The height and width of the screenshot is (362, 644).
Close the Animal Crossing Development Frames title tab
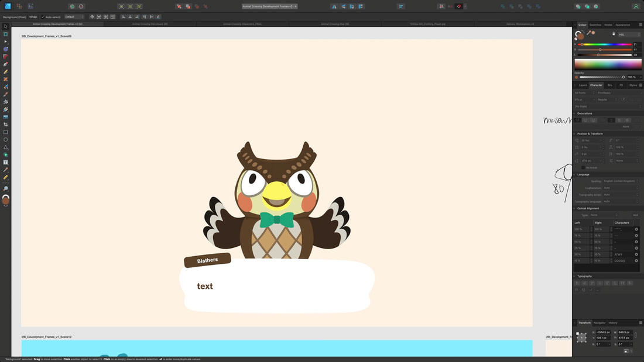pyautogui.click(x=295, y=6)
